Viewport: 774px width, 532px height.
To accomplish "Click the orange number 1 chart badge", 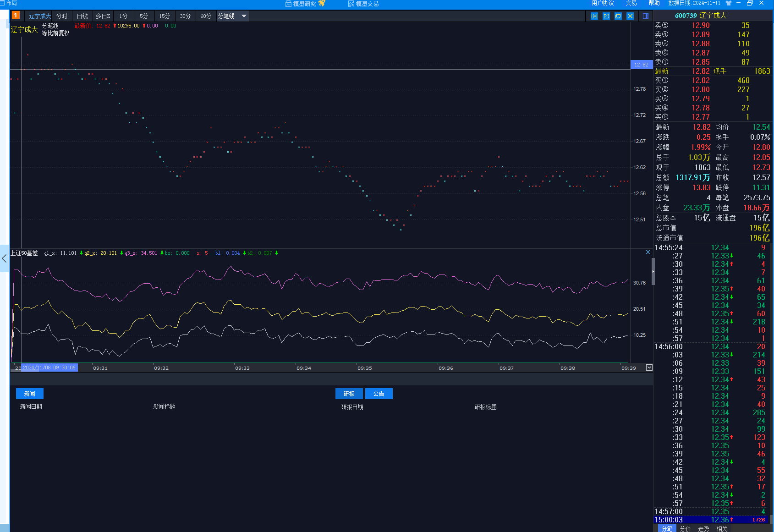I will click(x=16, y=16).
